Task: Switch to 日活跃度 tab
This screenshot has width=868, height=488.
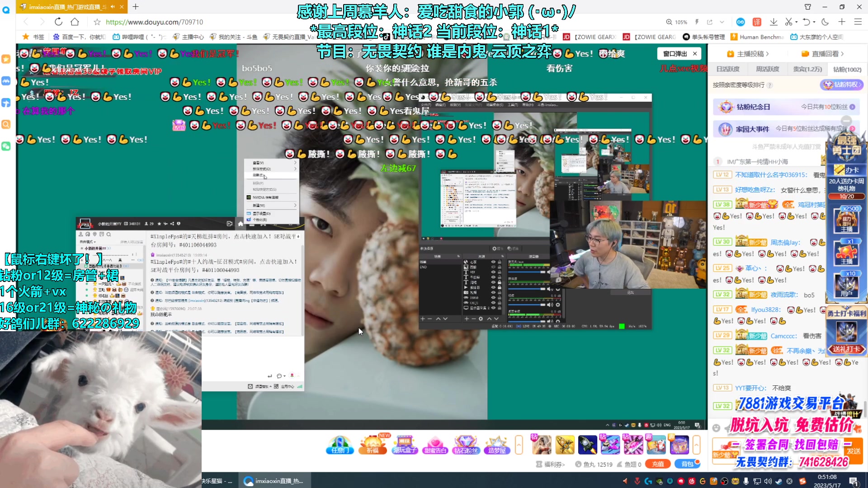Action: coord(728,69)
